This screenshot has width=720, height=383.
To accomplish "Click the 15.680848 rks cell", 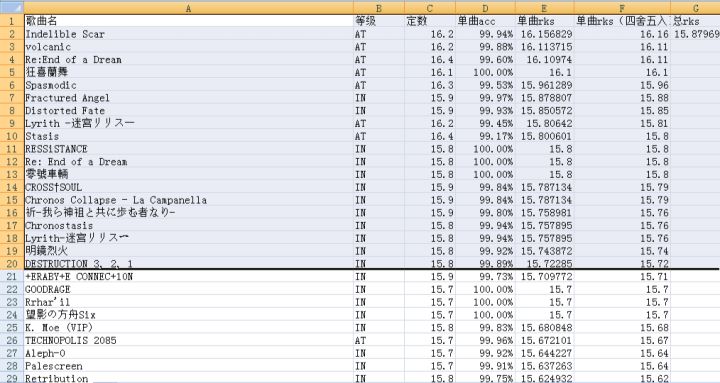I will click(545, 327).
